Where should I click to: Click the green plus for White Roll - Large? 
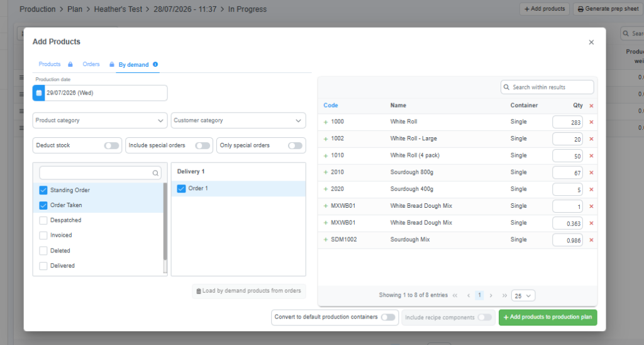click(326, 139)
